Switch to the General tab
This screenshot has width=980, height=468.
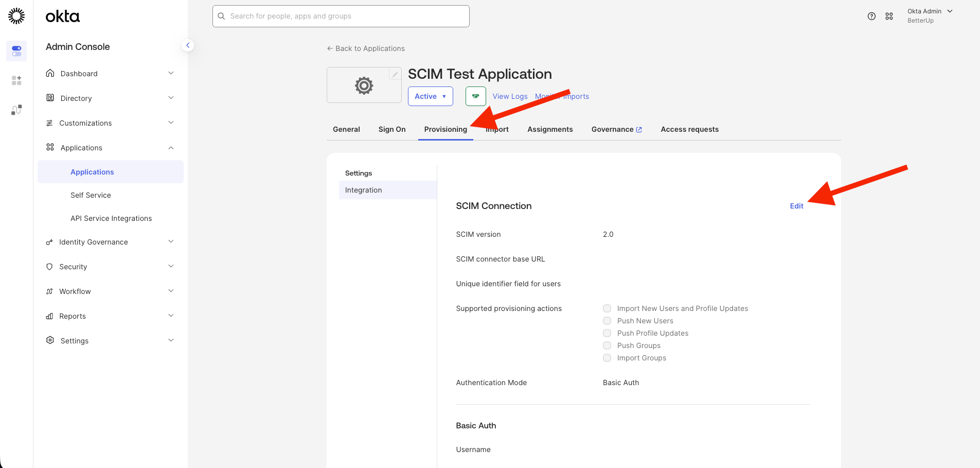click(346, 129)
